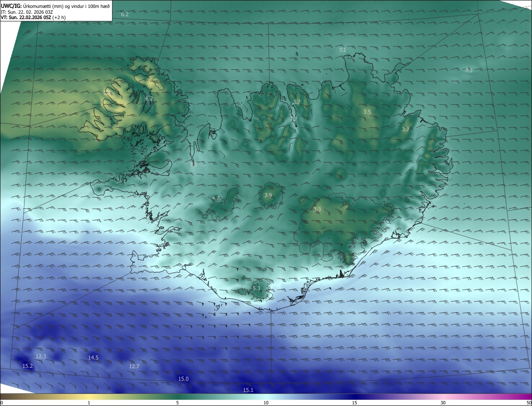This screenshot has width=532, height=406.
Task: Click the color scale tick label 30
Action: 443,403
